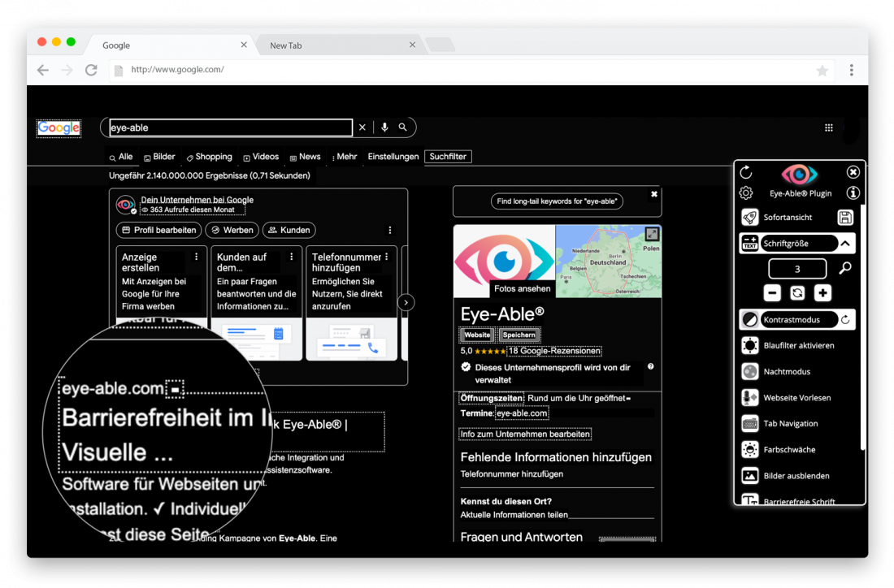Screen dimensions: 894x588
Task: Click the Website button under Eye-Able
Action: (x=477, y=335)
